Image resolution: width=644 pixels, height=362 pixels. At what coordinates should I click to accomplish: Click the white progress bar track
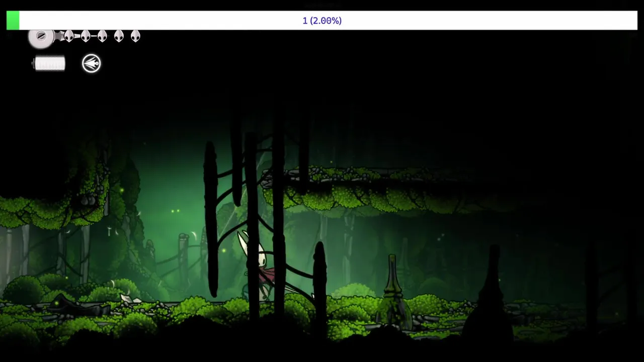coord(322,21)
